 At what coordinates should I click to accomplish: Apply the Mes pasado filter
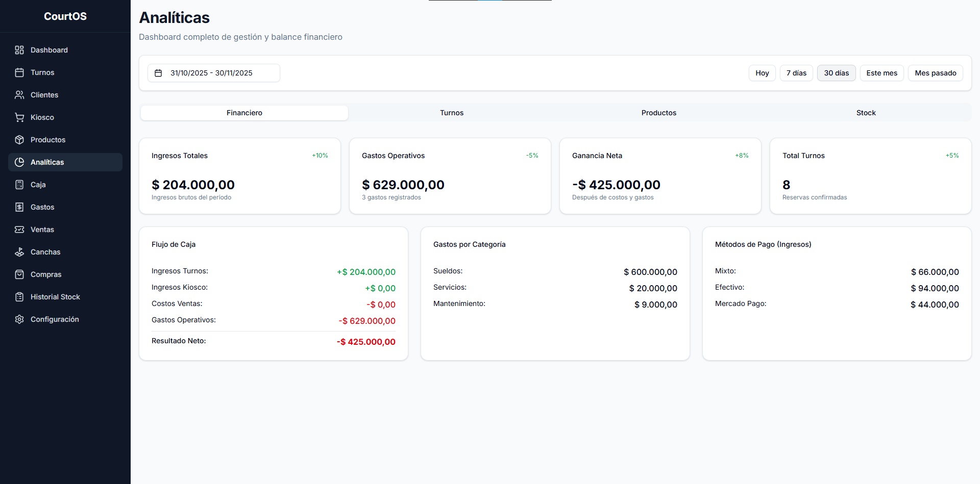click(x=935, y=73)
